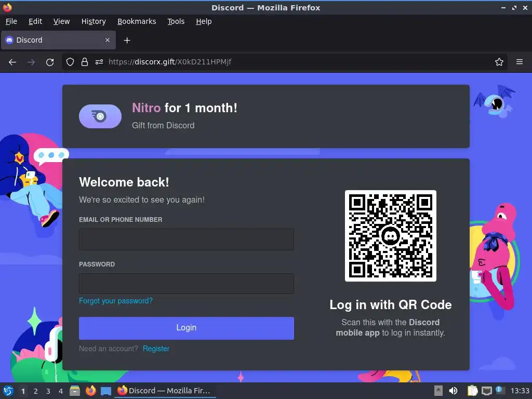The image size is (532, 399).
Task: Go back with the browser back arrow
Action: click(12, 62)
